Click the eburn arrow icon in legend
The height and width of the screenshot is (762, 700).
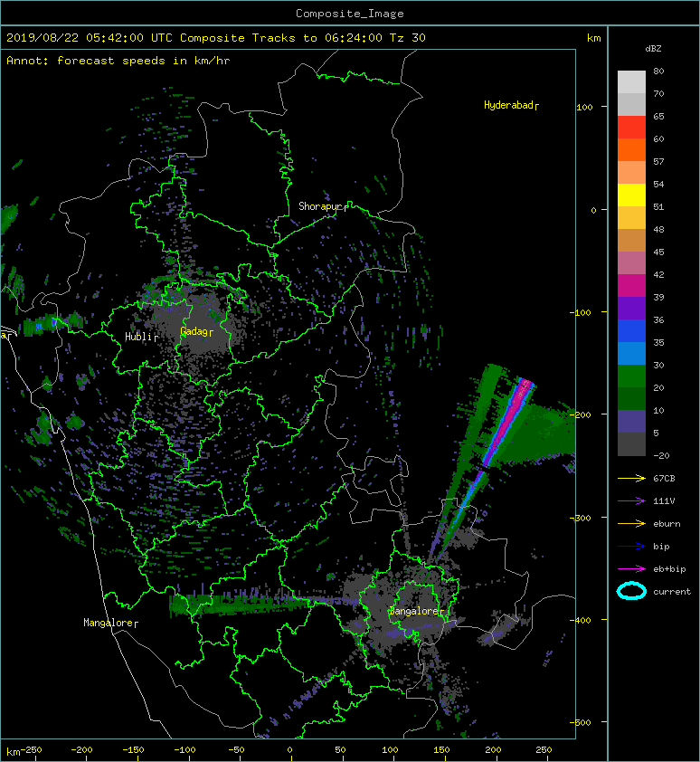click(631, 523)
